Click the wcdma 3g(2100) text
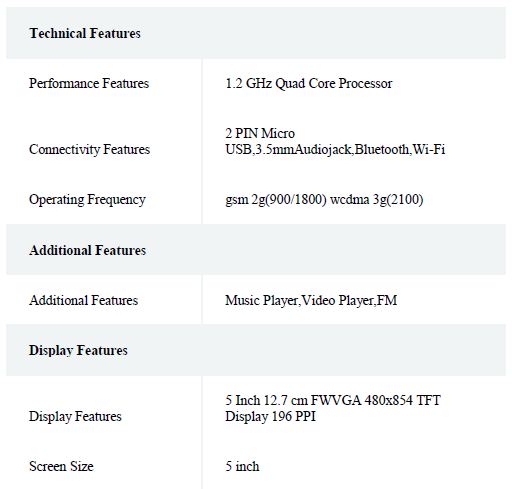Image resolution: width=512 pixels, height=489 pixels. click(x=377, y=200)
